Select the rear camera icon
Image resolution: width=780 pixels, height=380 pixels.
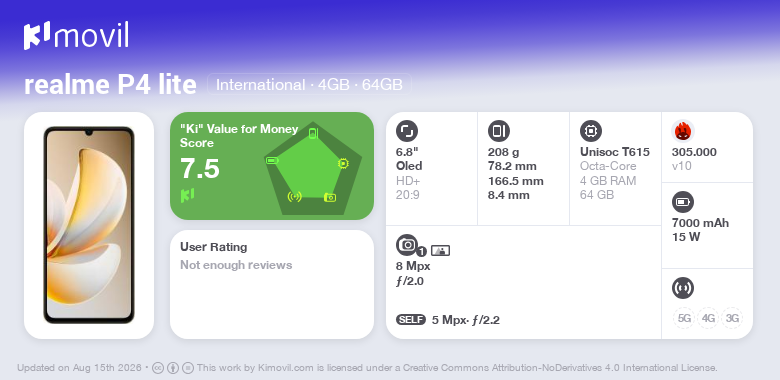(407, 245)
